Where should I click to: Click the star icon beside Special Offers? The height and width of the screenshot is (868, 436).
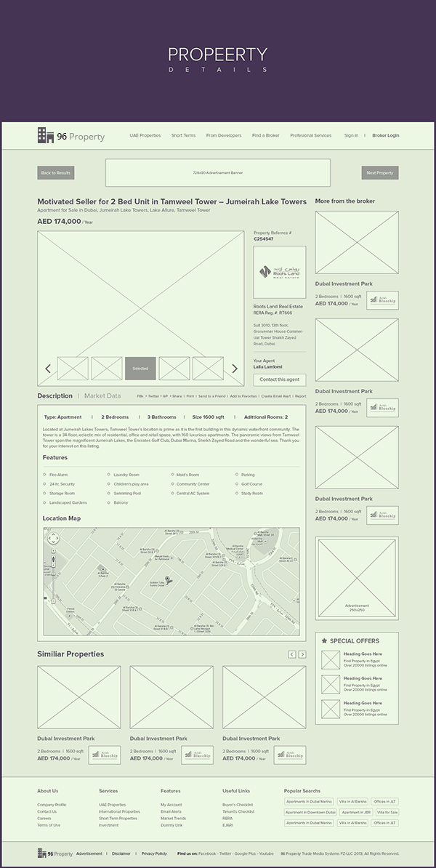[324, 641]
